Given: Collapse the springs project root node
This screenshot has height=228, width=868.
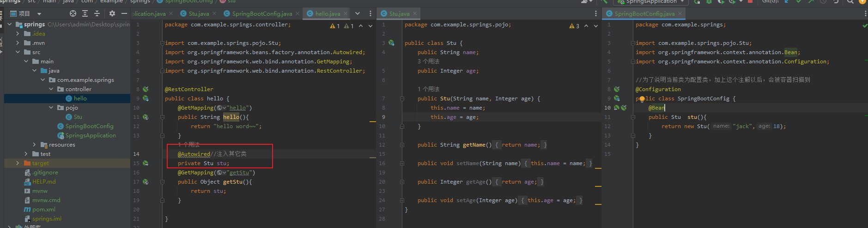Looking at the screenshot, I should pos(10,24).
